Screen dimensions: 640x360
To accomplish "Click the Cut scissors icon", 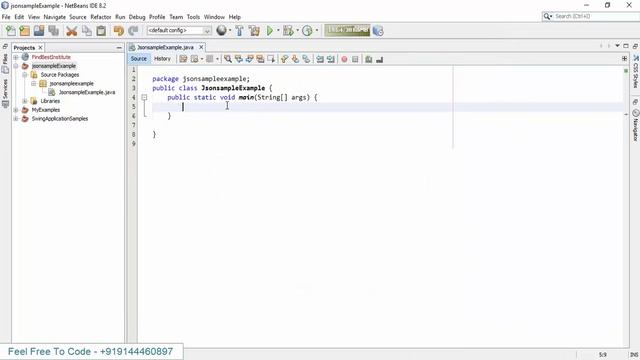I will click(x=72, y=31).
